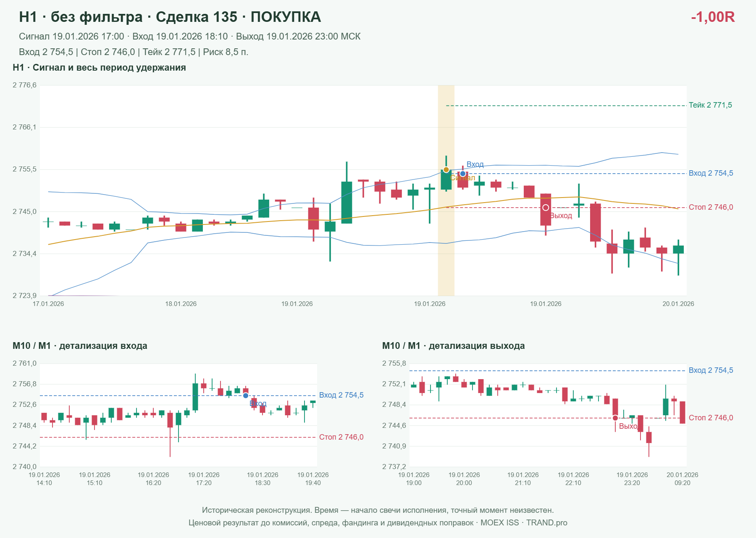Click the 'Тейк 2 771,5' level label

(710, 105)
